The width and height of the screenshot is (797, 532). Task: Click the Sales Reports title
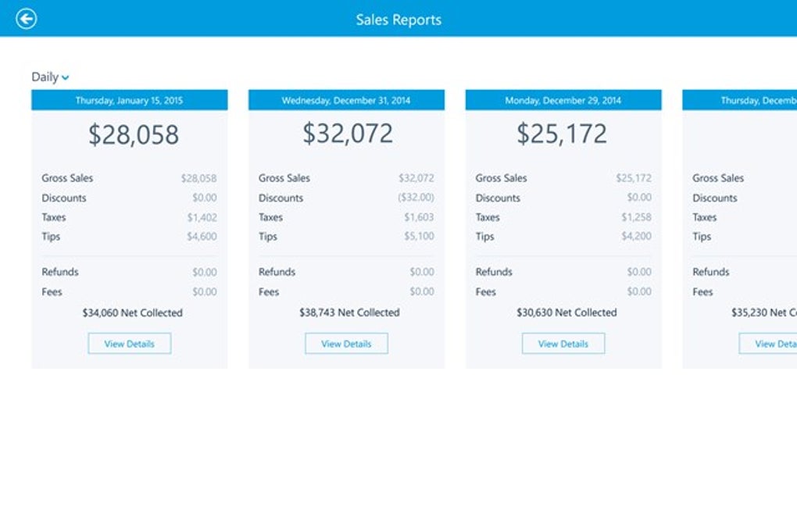coord(398,20)
